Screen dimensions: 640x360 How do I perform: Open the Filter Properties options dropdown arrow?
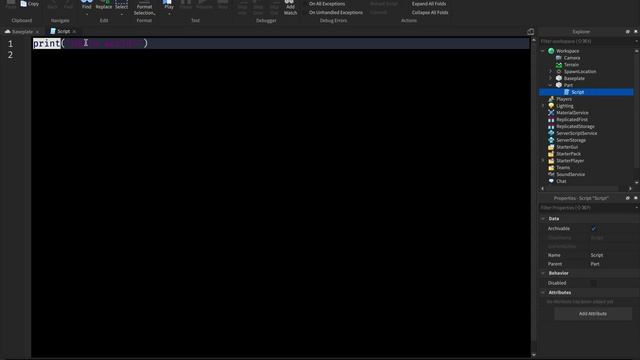click(636, 208)
